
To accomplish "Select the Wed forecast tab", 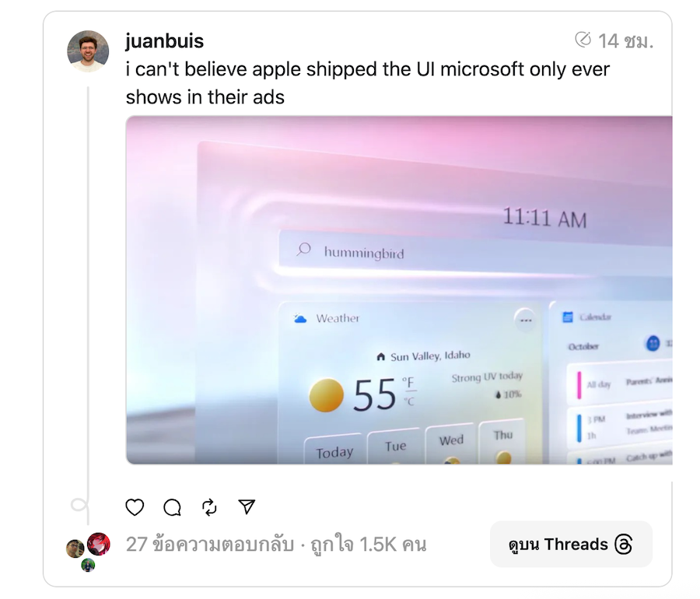I will pyautogui.click(x=451, y=441).
